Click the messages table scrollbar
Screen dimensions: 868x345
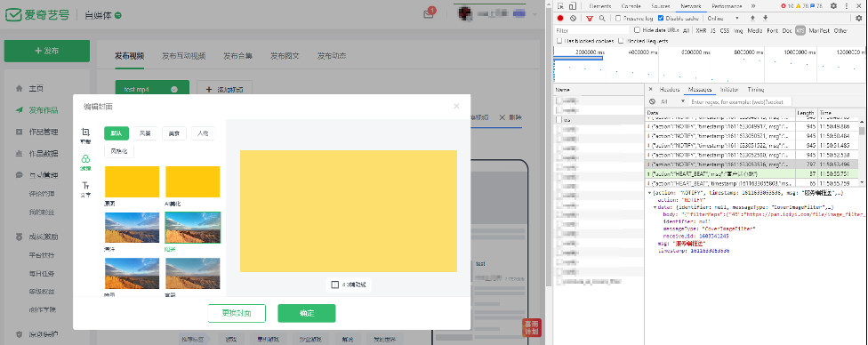[x=863, y=132]
